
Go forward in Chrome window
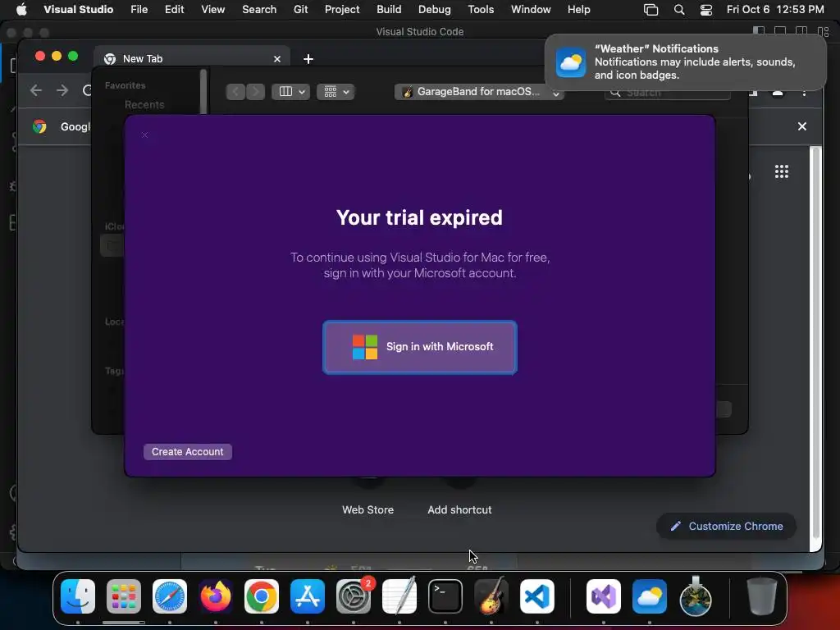(x=62, y=90)
